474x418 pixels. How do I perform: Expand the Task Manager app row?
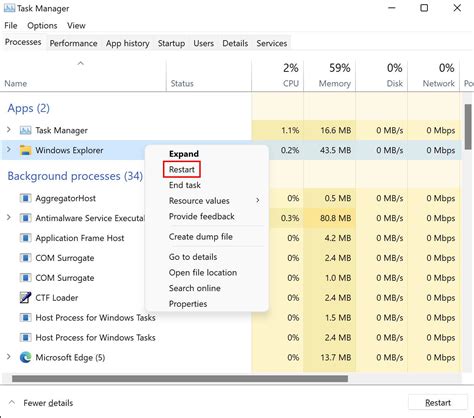[9, 130]
